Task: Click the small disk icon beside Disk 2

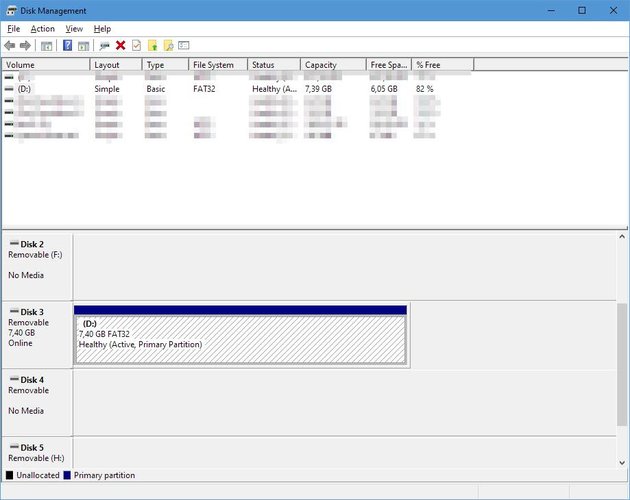Action: click(14, 243)
